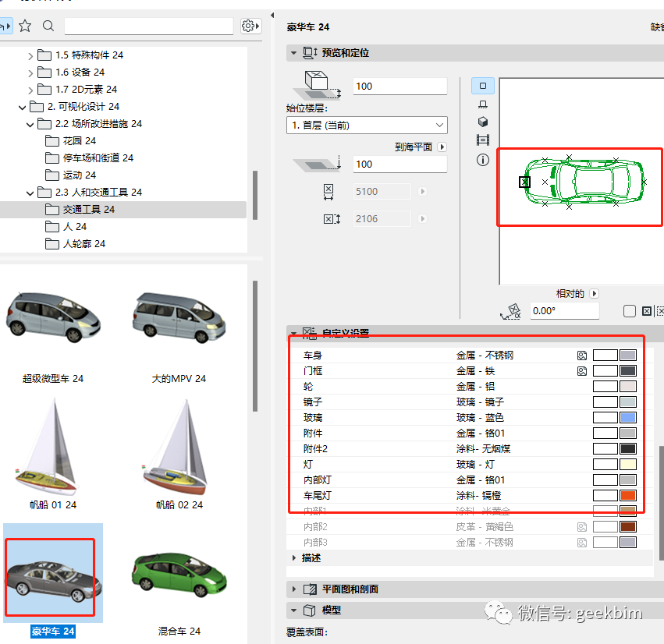Toggle the checkbox right of the rotation field
Image resolution: width=664 pixels, height=644 pixels.
click(x=629, y=311)
